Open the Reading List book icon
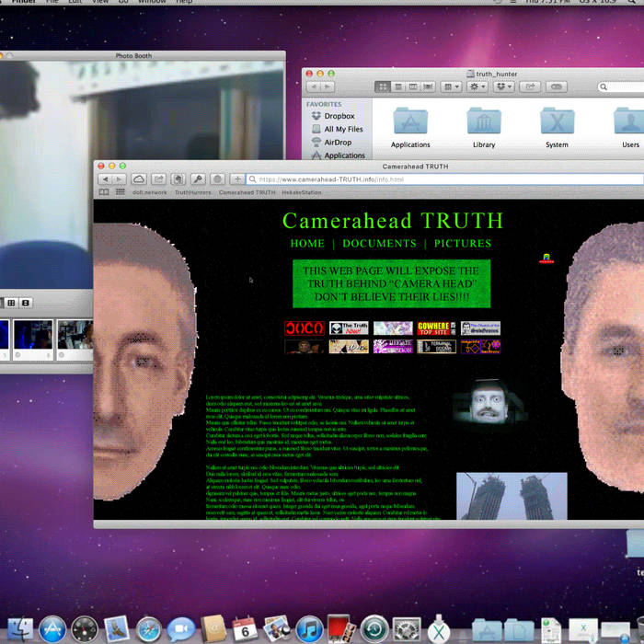The width and height of the screenshot is (644, 644). click(104, 192)
